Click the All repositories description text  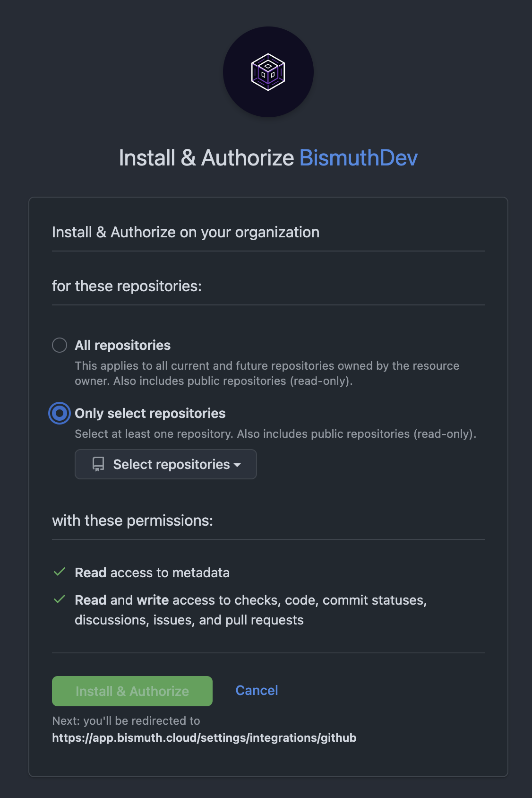(267, 373)
